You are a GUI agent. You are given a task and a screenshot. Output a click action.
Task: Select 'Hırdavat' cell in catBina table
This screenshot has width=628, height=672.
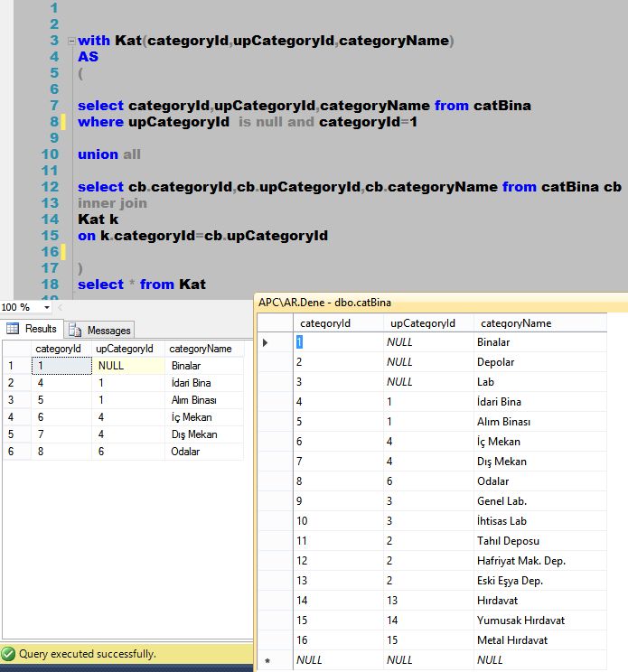click(x=540, y=601)
